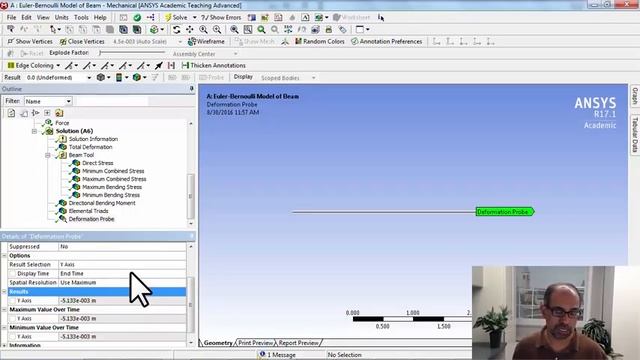Open the Help menu
This screenshot has width=640, height=360.
[x=100, y=18]
